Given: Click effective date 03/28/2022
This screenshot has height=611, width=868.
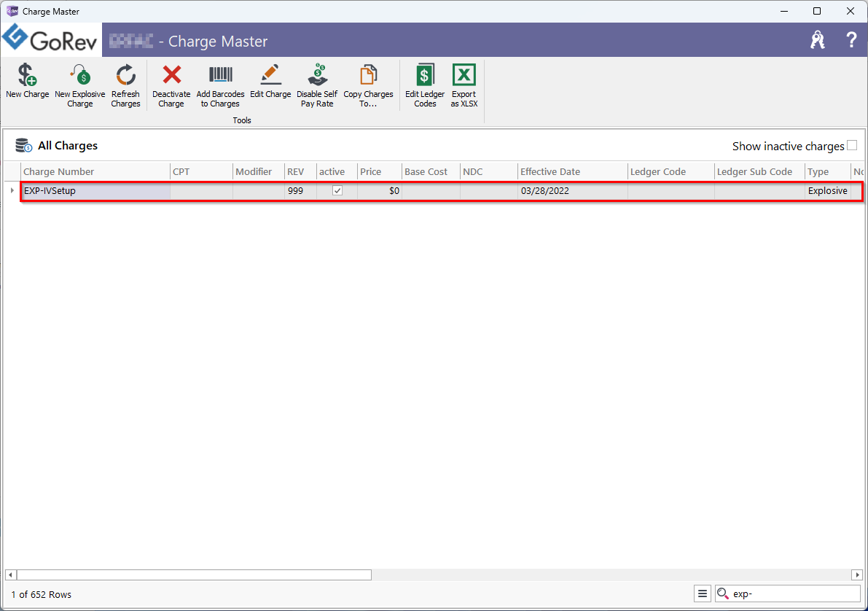Looking at the screenshot, I should (x=573, y=190).
